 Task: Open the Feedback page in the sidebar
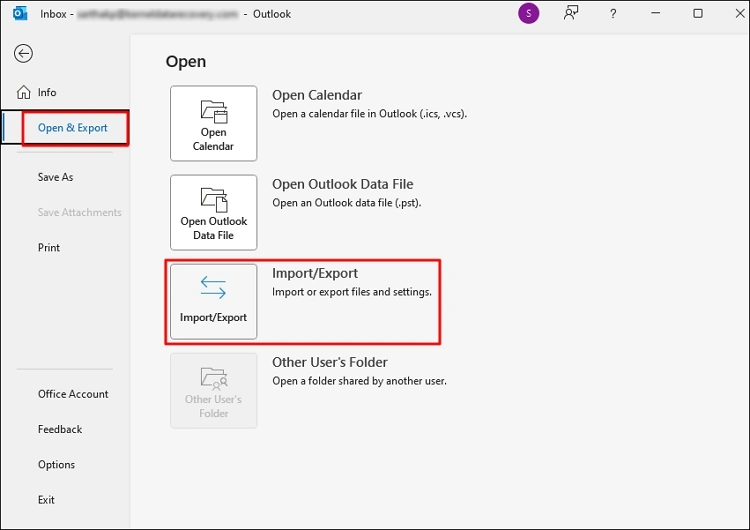click(60, 429)
